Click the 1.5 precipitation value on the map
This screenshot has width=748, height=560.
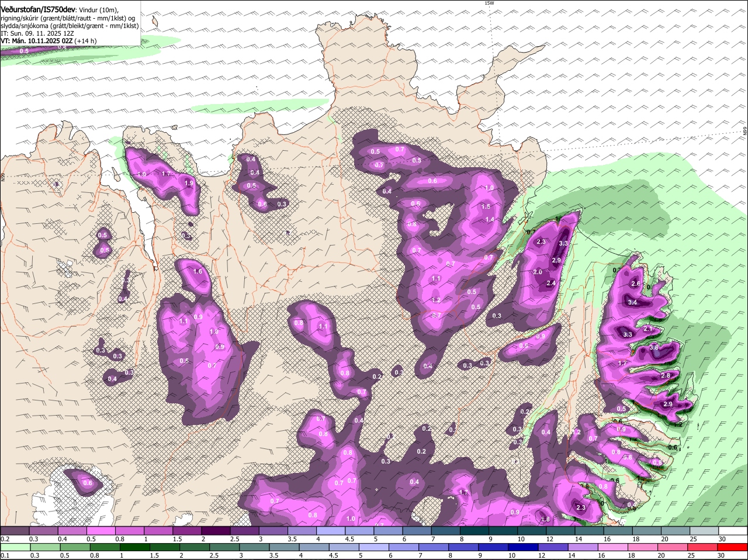point(486,206)
